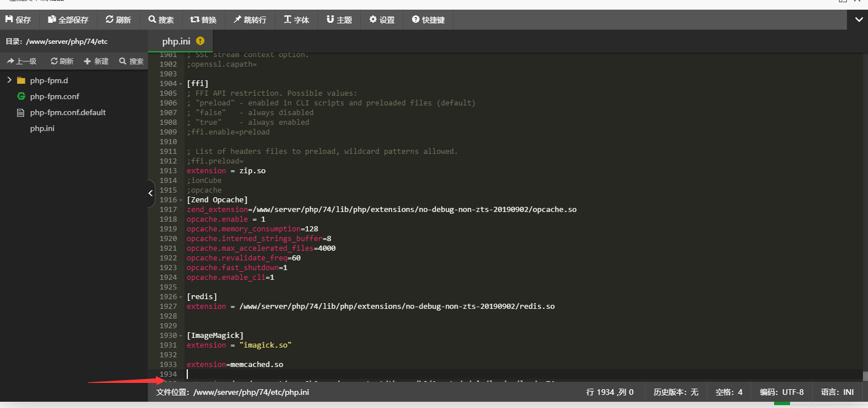Click the "extension=memcached.so" line

tap(235, 364)
